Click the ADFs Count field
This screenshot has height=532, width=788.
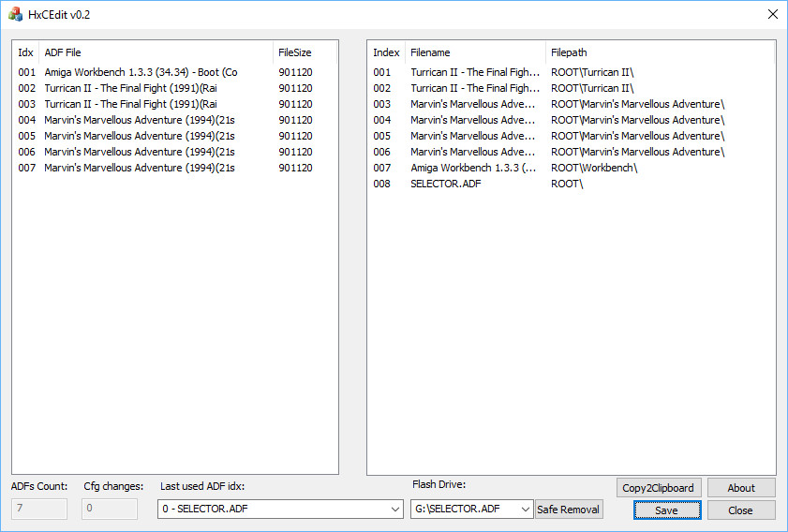(39, 509)
